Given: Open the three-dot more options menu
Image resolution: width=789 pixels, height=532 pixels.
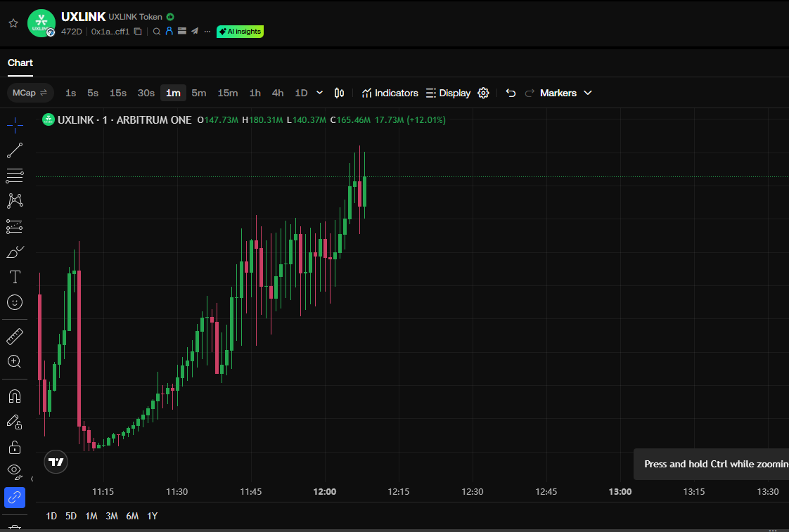Looking at the screenshot, I should tap(207, 31).
